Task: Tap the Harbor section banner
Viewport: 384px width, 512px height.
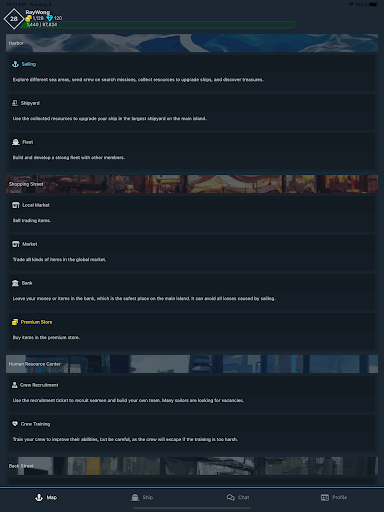Action: click(192, 43)
